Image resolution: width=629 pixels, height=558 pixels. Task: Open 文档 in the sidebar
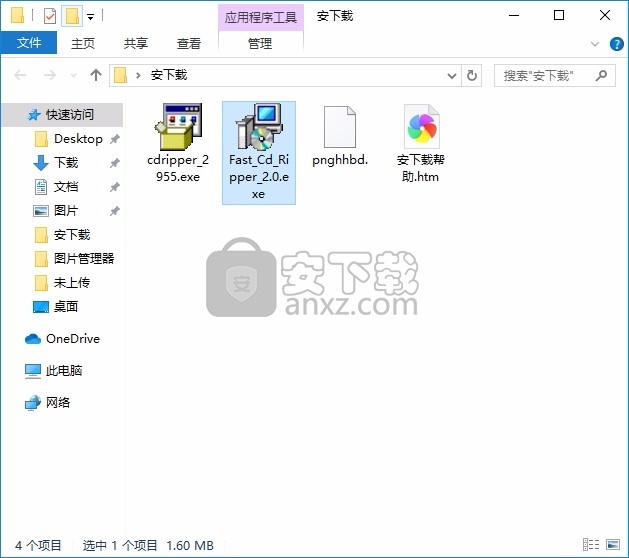(56, 187)
